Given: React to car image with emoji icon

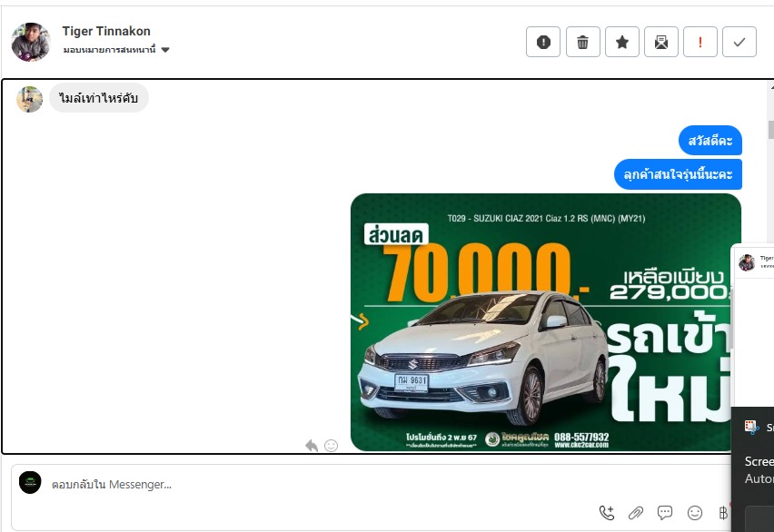Looking at the screenshot, I should (x=331, y=446).
